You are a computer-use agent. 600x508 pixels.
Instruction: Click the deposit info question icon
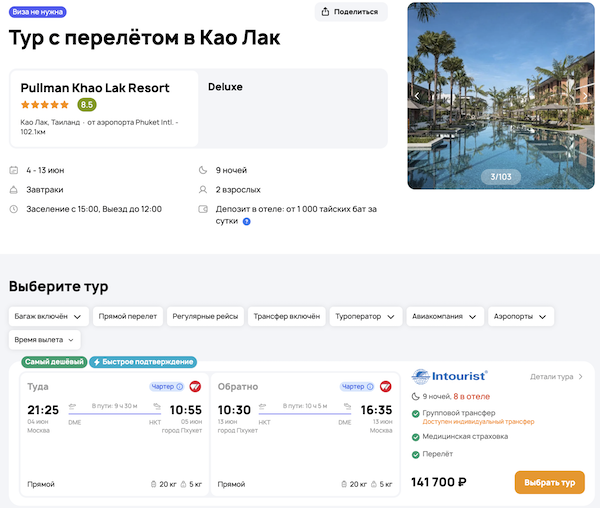click(246, 221)
